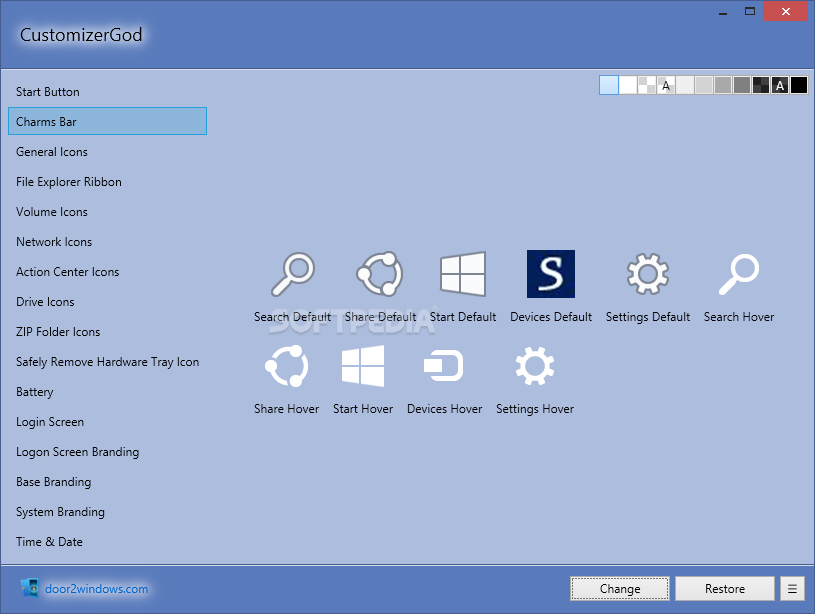The width and height of the screenshot is (815, 614).
Task: Select the Search Default charm icon
Action: pos(293,274)
